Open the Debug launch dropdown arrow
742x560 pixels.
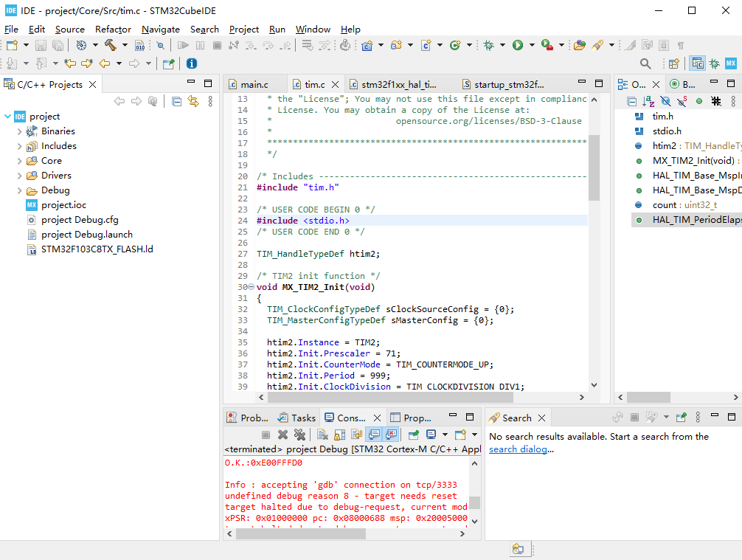(x=502, y=46)
